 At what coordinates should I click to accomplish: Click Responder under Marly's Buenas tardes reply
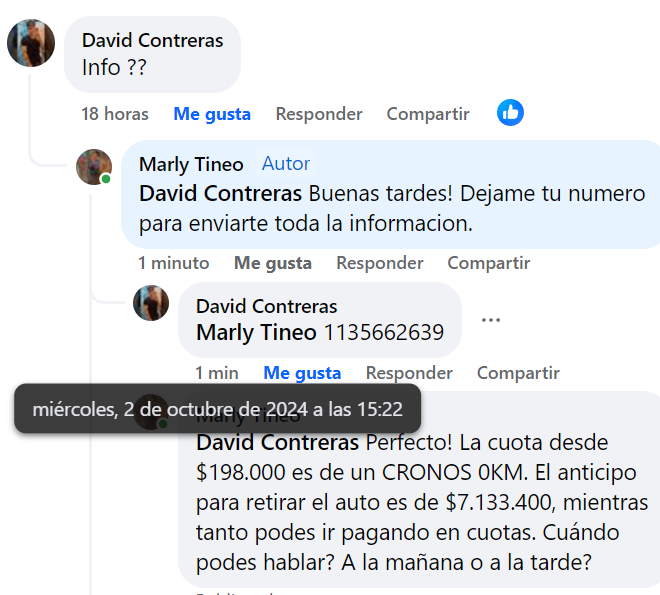tap(380, 263)
